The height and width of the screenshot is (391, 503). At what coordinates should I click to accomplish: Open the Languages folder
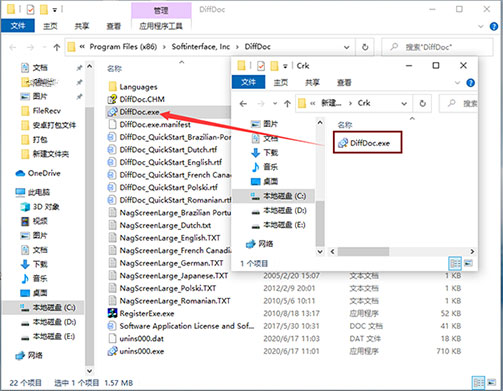coord(133,87)
